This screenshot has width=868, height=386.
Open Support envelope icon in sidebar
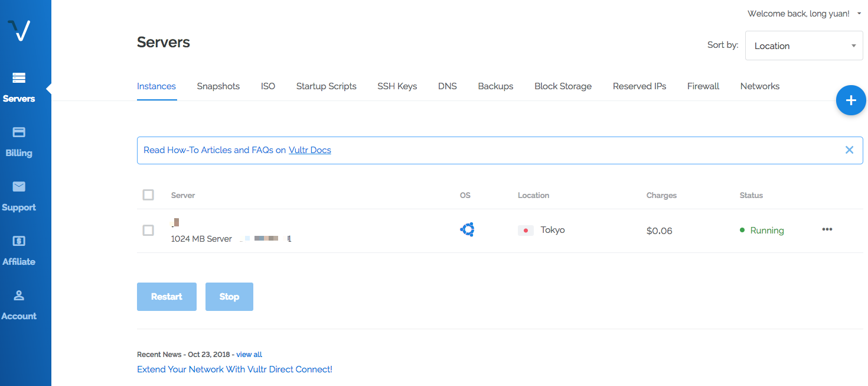click(x=19, y=187)
